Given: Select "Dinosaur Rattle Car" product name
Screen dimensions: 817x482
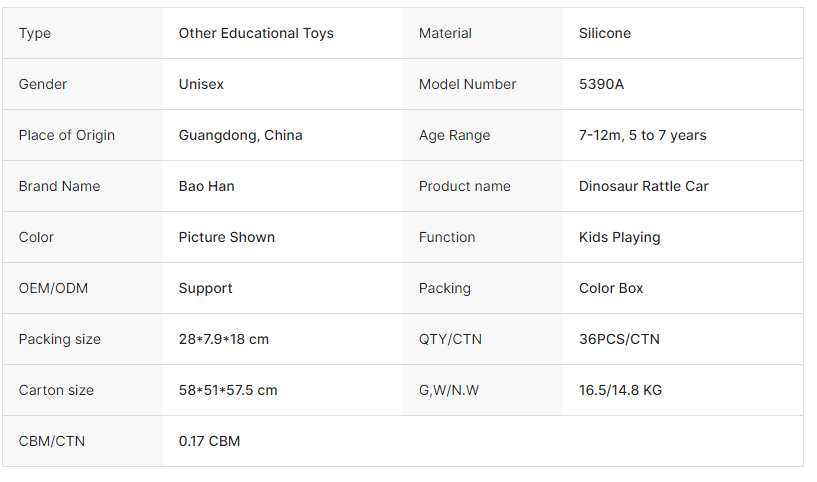Looking at the screenshot, I should pos(643,186).
